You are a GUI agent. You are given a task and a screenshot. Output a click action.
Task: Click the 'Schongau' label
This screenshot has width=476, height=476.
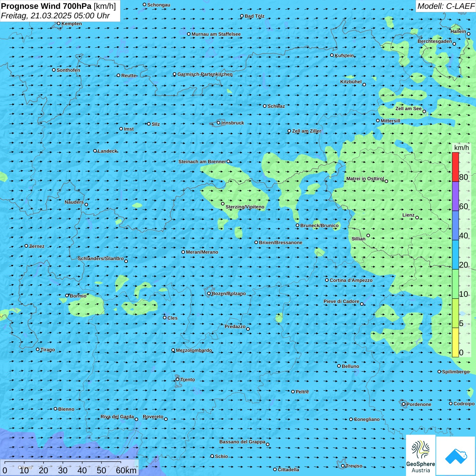(159, 5)
